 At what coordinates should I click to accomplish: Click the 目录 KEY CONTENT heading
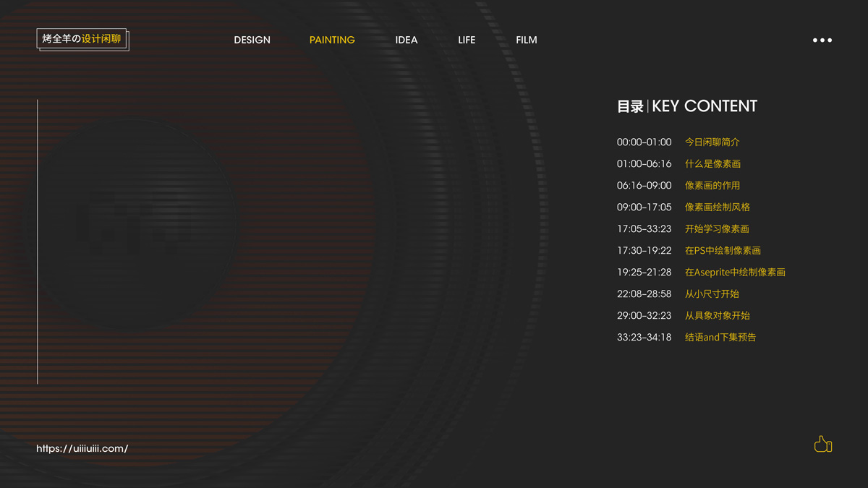(686, 106)
